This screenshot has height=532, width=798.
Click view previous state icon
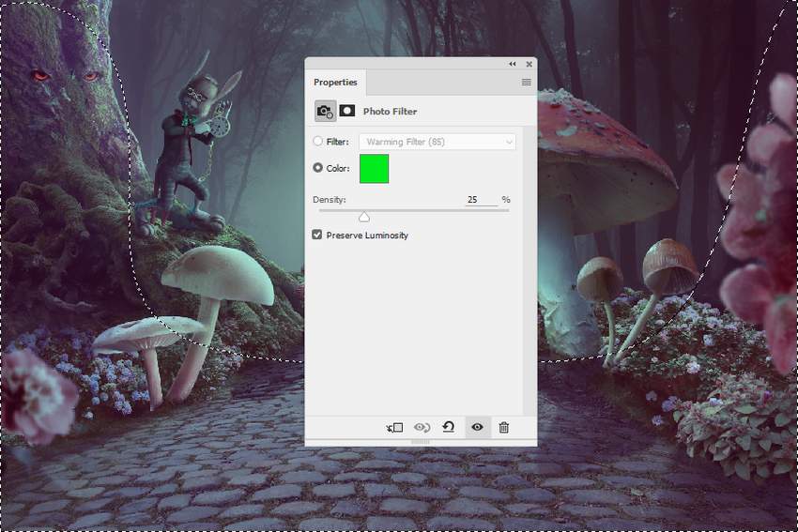click(x=422, y=427)
